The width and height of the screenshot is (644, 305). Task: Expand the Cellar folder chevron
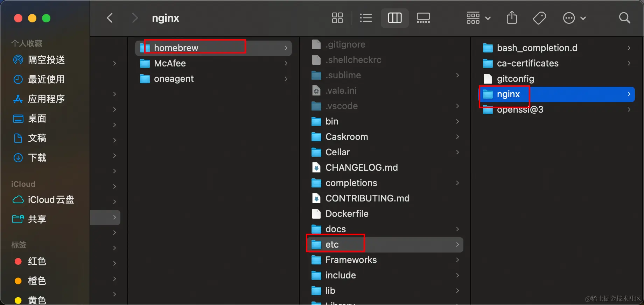(457, 152)
